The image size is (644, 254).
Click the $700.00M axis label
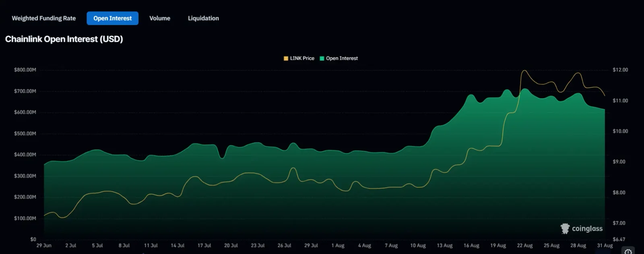[25, 91]
